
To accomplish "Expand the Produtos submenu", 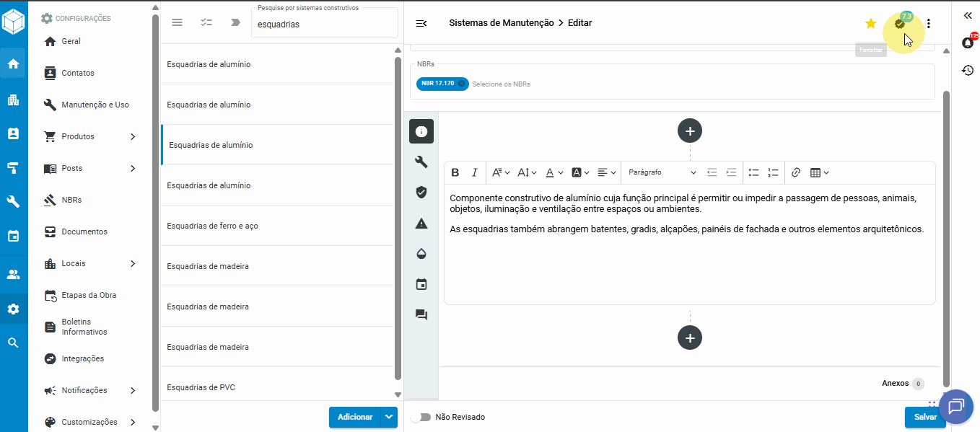I will tap(133, 136).
